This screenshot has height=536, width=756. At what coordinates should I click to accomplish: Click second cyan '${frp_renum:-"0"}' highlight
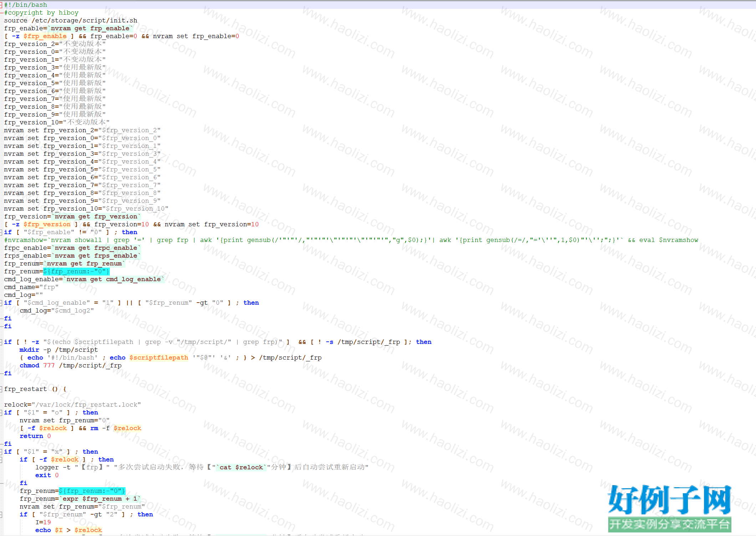point(92,491)
